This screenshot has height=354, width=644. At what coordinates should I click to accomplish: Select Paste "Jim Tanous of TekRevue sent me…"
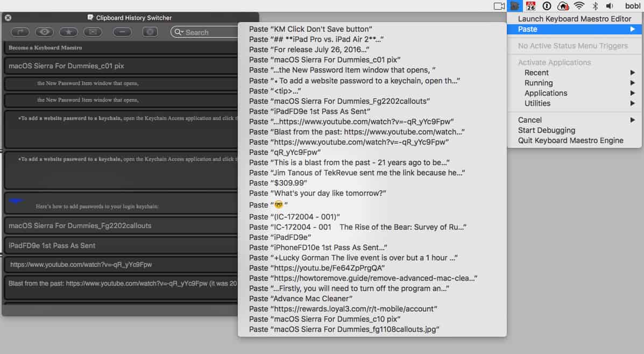point(372,173)
